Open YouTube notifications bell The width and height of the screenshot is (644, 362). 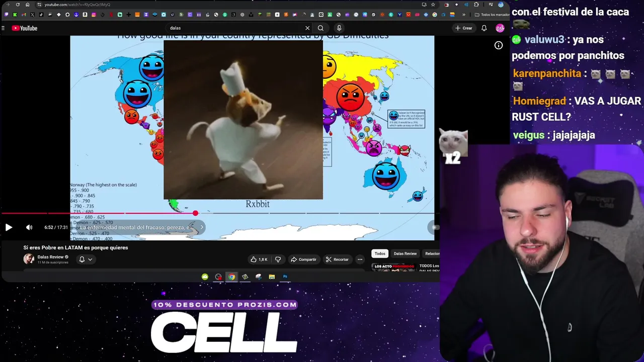pyautogui.click(x=484, y=28)
